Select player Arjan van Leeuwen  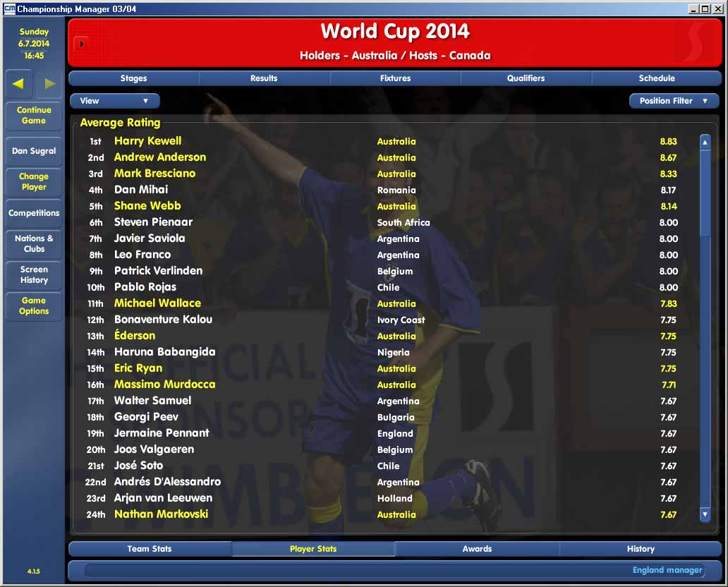pos(163,498)
